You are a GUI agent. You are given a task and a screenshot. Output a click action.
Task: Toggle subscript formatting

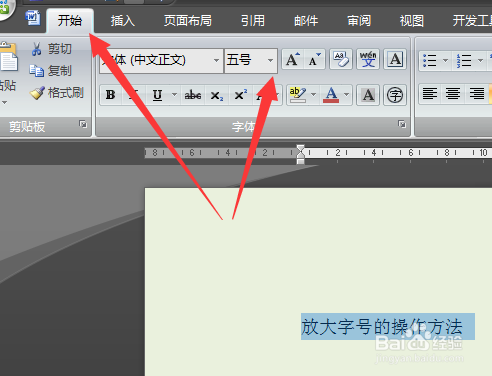(x=217, y=95)
